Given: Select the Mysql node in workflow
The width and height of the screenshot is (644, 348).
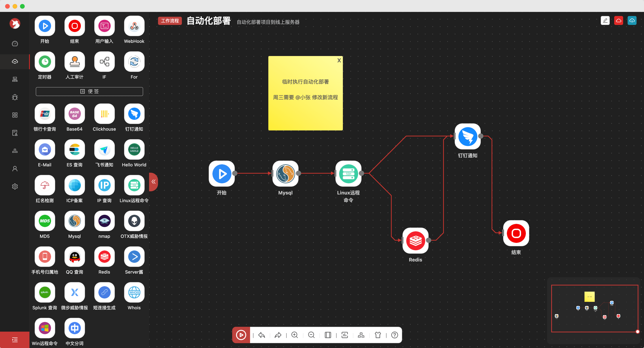Looking at the screenshot, I should coord(285,174).
